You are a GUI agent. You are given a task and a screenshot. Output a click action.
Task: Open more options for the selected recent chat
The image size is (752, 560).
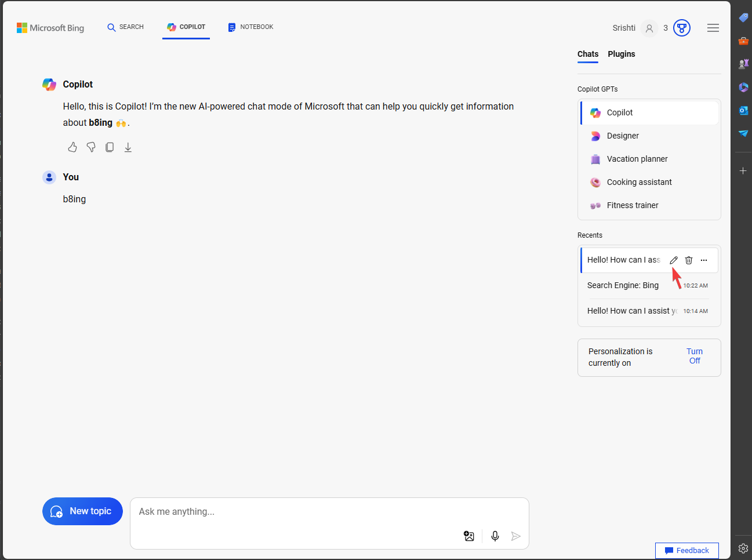click(x=704, y=260)
